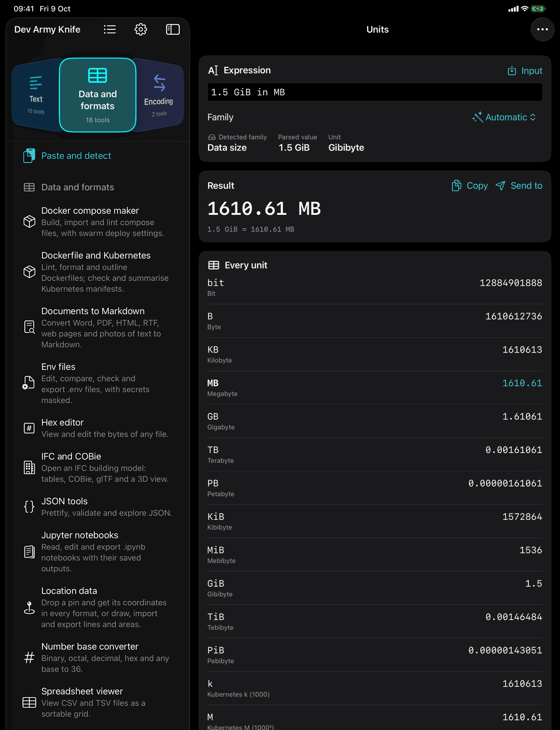Image resolution: width=560 pixels, height=730 pixels.
Task: Copy the result value
Action: (x=470, y=186)
